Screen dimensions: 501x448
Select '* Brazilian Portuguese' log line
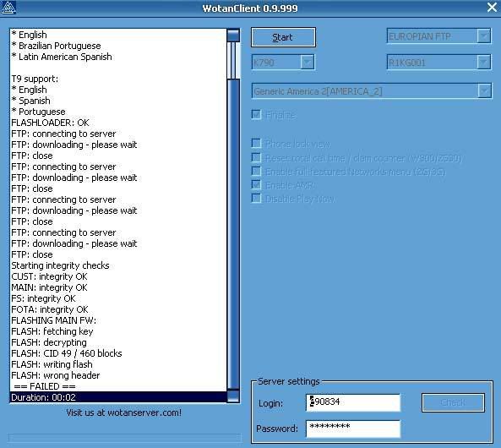pyautogui.click(x=118, y=46)
